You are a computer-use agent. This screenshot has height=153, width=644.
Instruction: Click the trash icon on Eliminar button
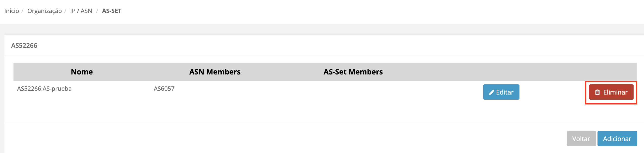click(x=597, y=92)
